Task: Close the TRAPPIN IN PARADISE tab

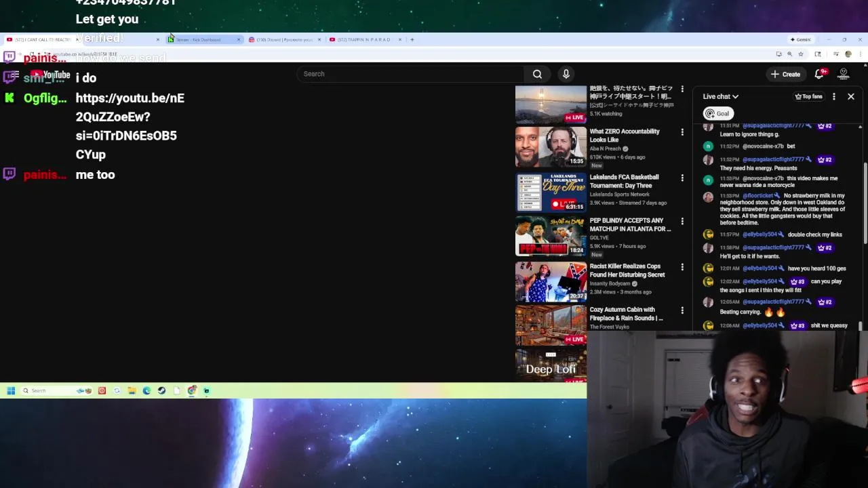Action: pyautogui.click(x=399, y=39)
